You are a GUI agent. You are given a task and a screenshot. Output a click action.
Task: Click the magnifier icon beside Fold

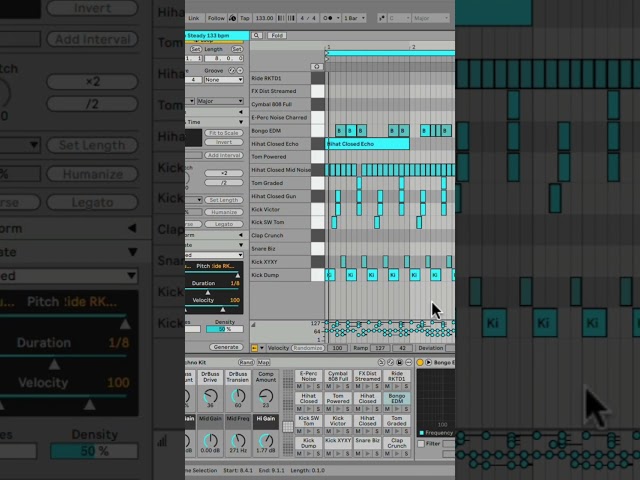coord(257,36)
